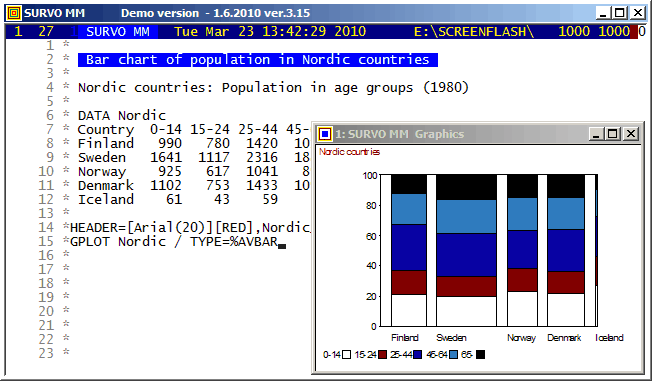Minimize the SURVO MM Graphics window

coord(596,134)
